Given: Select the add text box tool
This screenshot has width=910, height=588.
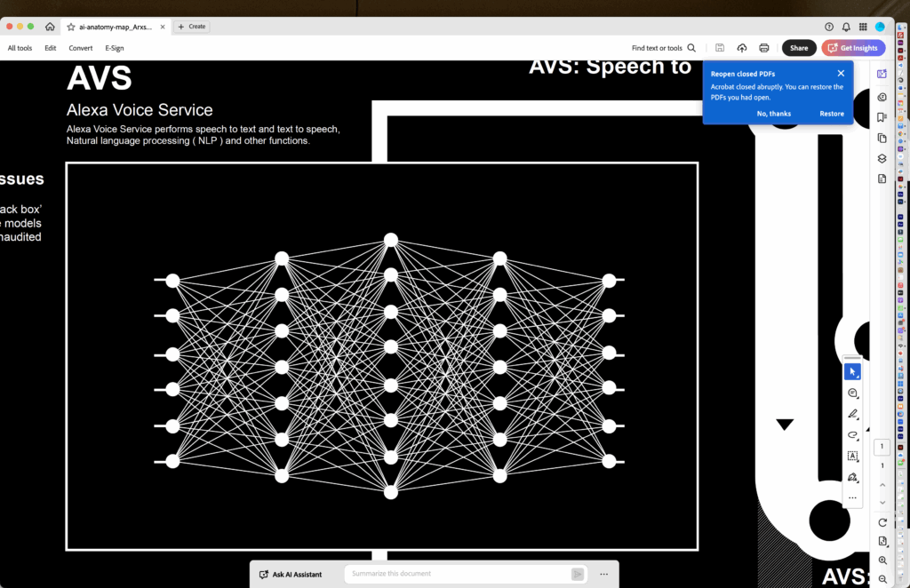Looking at the screenshot, I should 852,456.
